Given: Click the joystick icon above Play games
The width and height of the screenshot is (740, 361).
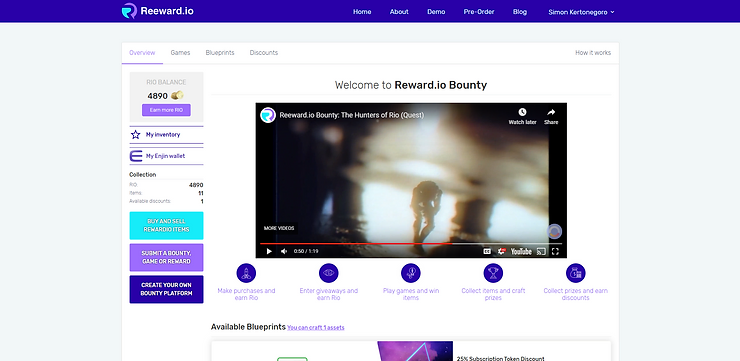Looking at the screenshot, I should coord(411,273).
